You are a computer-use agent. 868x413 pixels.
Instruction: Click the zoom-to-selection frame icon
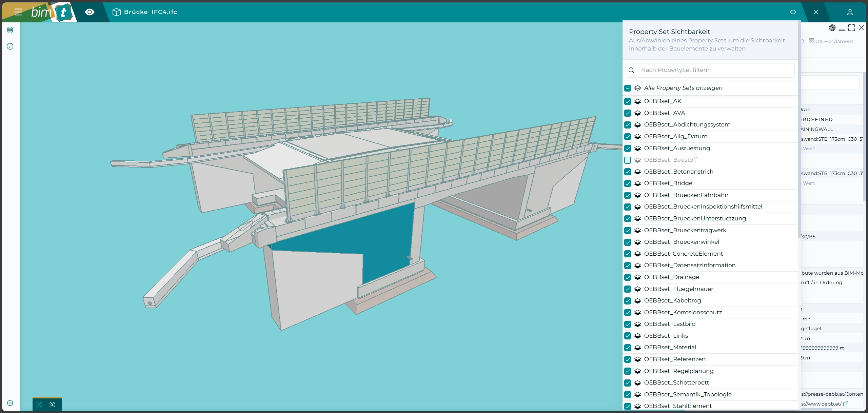point(52,405)
